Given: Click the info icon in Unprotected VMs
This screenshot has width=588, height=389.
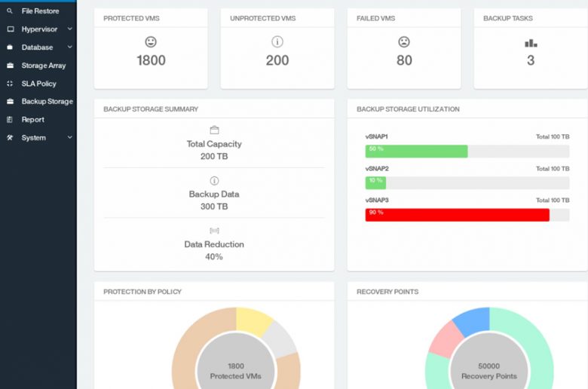Looking at the screenshot, I should tap(277, 41).
